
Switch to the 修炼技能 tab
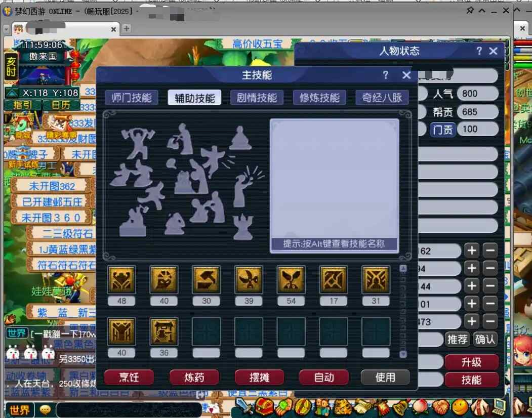(x=319, y=98)
